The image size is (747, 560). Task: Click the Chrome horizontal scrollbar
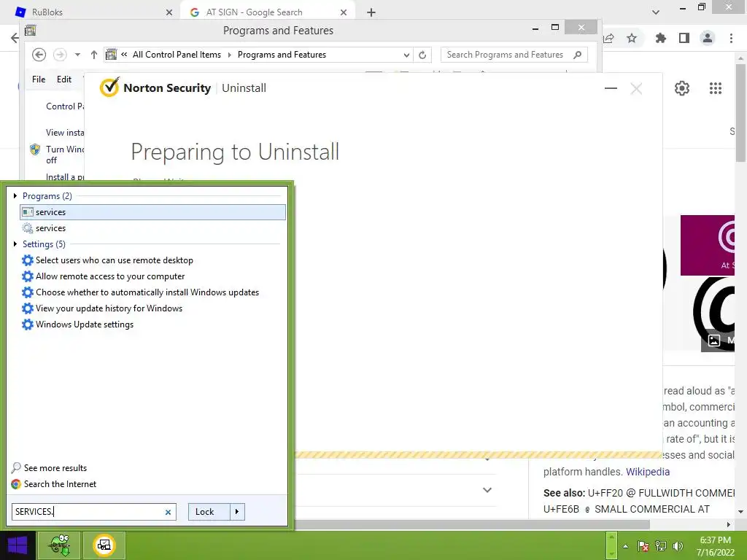tap(472, 524)
